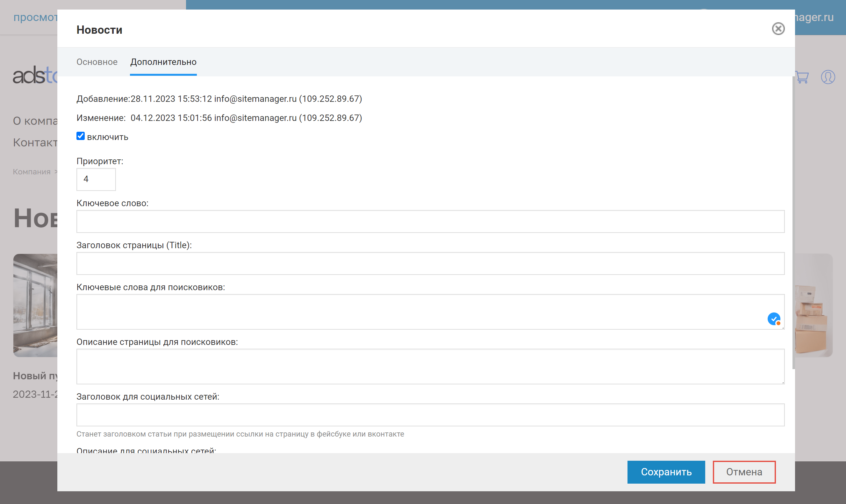Focus the Приоритет input field
This screenshot has width=846, height=504.
tap(96, 179)
